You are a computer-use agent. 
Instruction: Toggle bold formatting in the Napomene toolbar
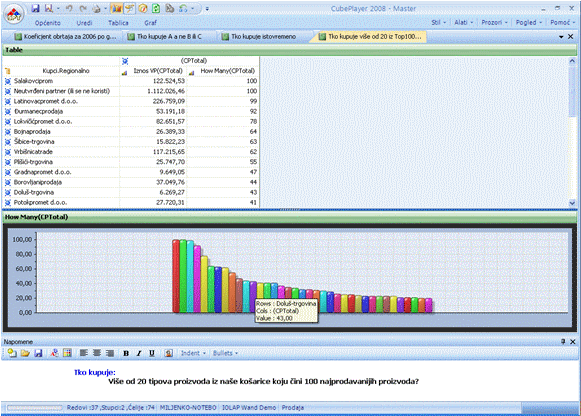(x=126, y=353)
